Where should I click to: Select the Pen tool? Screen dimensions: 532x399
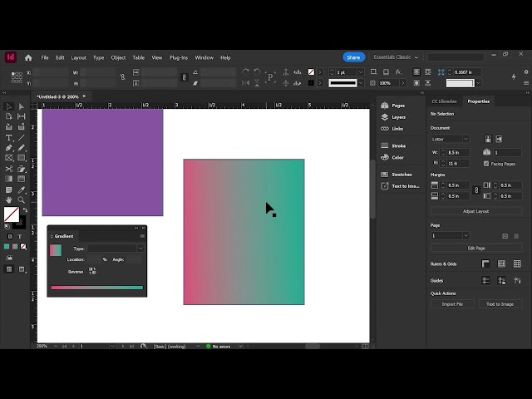(9, 148)
